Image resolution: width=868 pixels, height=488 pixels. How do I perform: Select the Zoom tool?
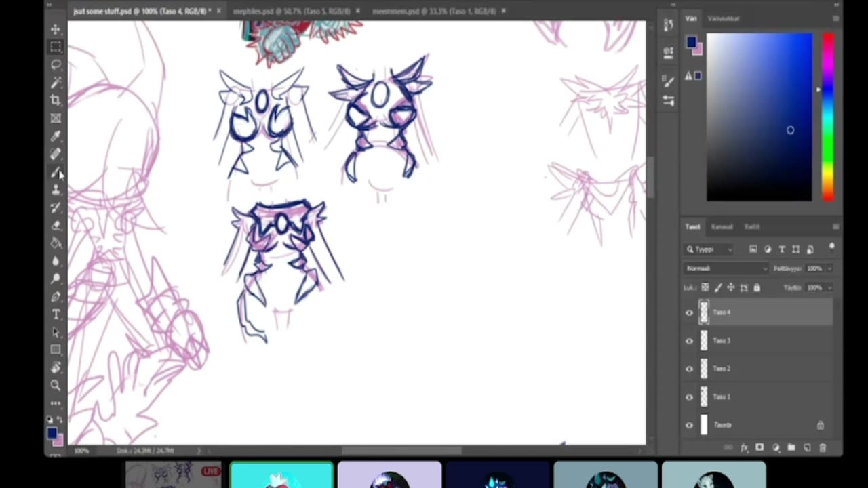[56, 385]
